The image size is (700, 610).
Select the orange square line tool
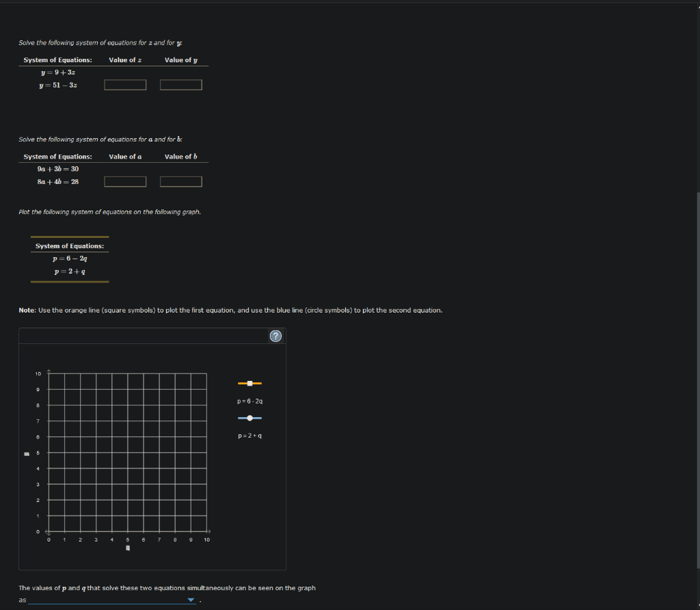click(x=250, y=383)
